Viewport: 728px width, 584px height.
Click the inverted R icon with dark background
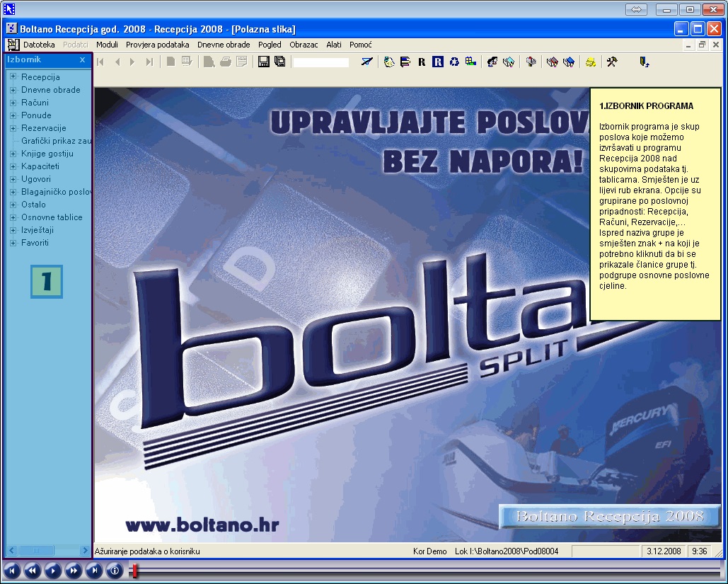pyautogui.click(x=438, y=62)
